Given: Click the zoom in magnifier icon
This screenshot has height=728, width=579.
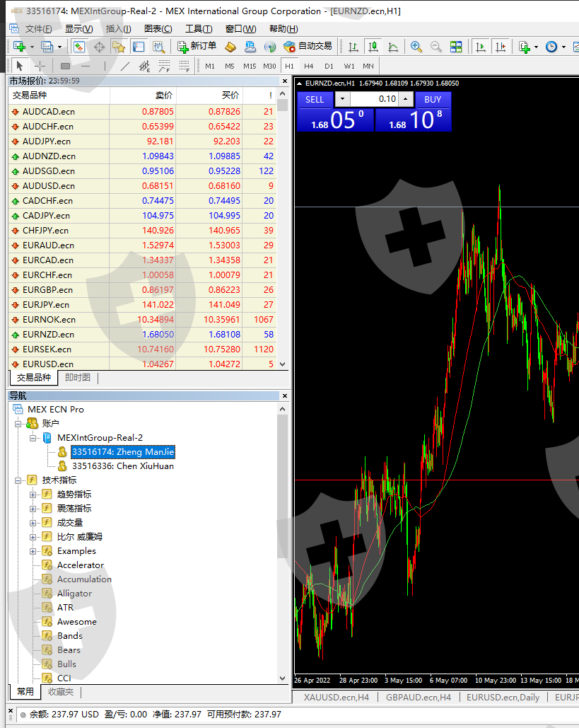Looking at the screenshot, I should pos(416,47).
